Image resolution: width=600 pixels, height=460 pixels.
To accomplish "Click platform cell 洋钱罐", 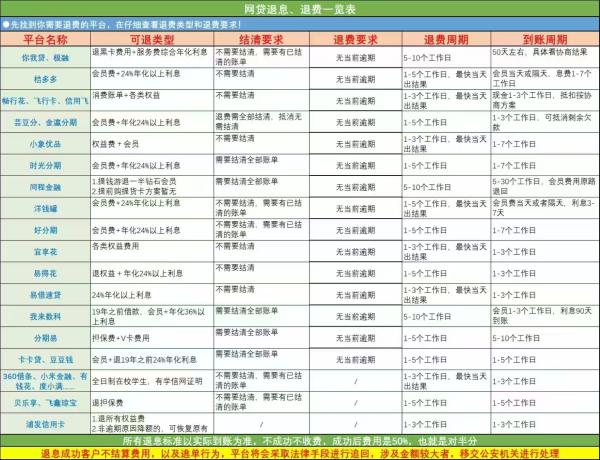I will click(45, 209).
